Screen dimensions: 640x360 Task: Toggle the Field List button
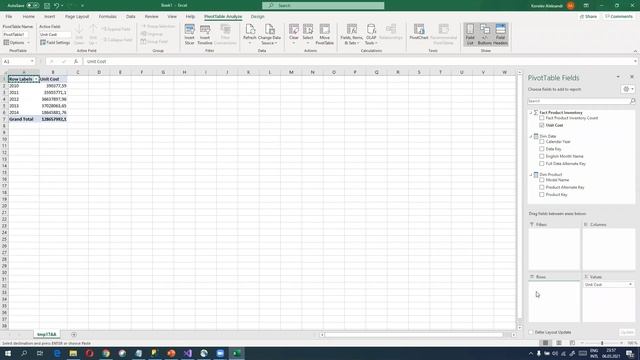pos(470,34)
